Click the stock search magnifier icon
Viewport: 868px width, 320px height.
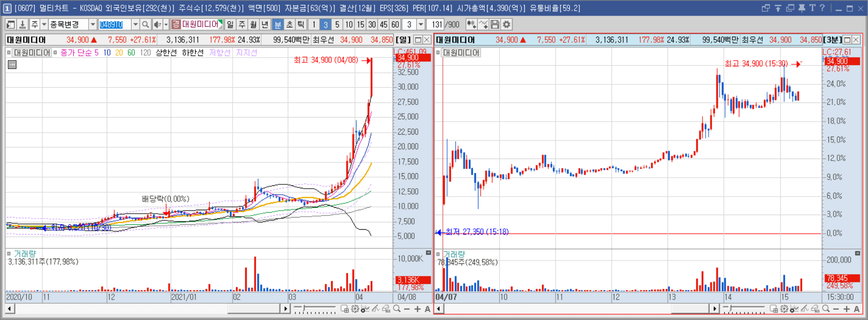point(145,24)
